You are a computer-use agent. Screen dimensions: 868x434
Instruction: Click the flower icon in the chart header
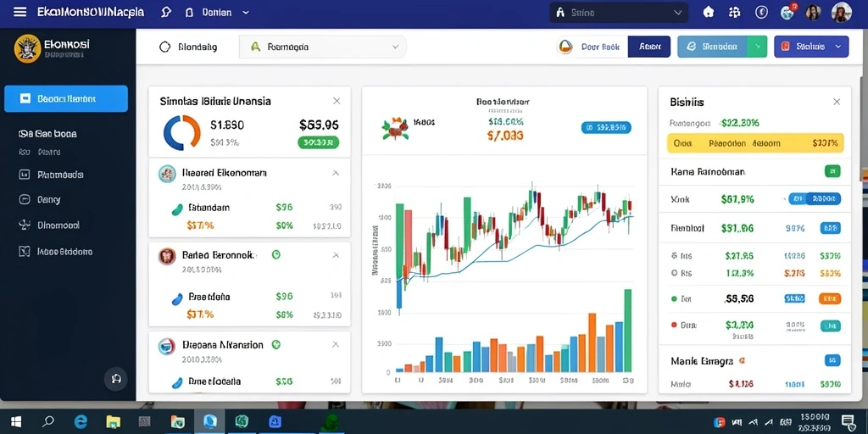[396, 128]
